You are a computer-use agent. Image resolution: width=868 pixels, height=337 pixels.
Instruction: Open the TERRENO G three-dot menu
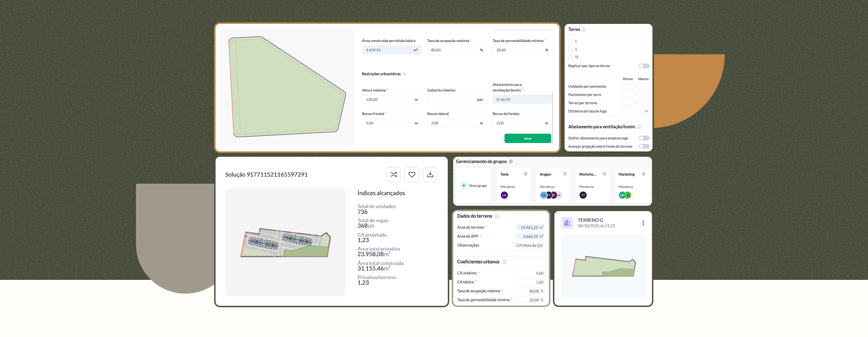[643, 223]
